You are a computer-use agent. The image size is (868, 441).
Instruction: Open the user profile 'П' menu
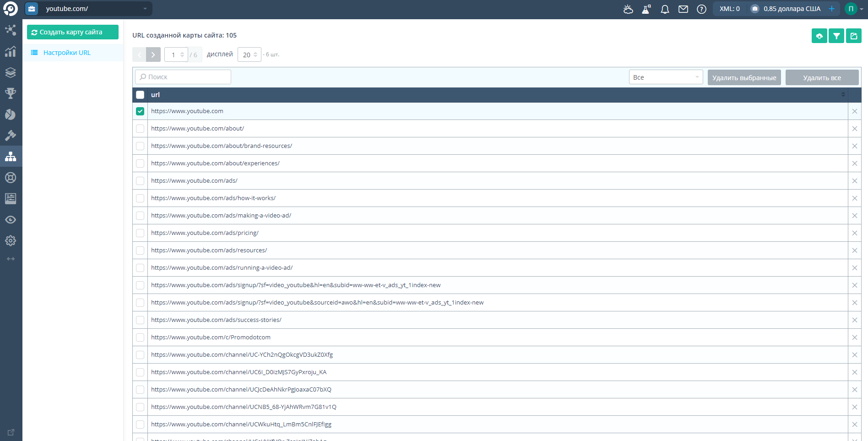[x=854, y=9]
